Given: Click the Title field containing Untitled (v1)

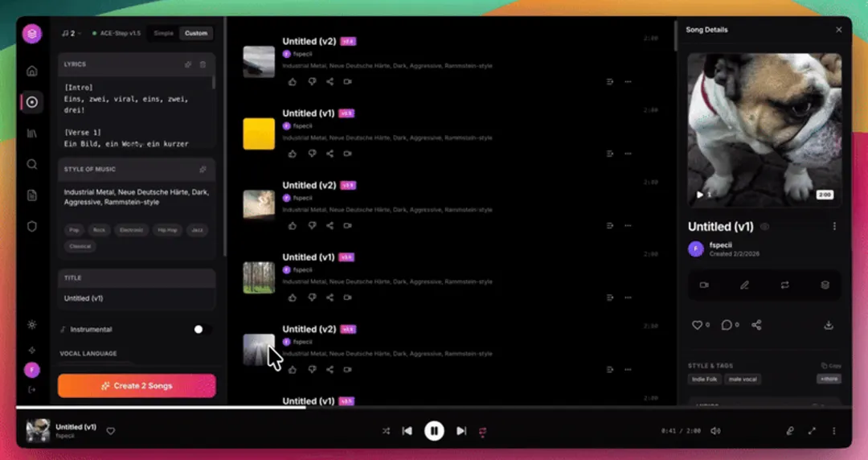Looking at the screenshot, I should click(137, 298).
